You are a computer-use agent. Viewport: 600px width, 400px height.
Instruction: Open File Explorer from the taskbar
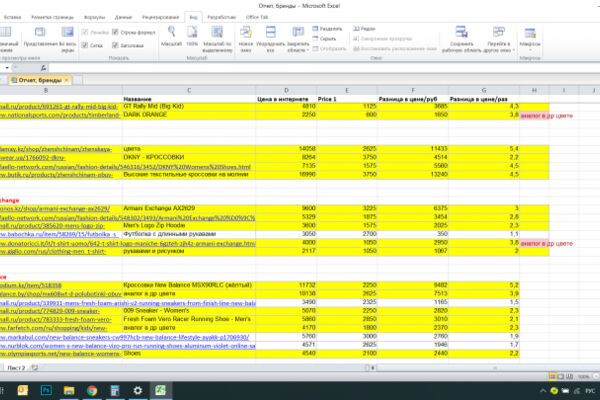pyautogui.click(x=69, y=390)
